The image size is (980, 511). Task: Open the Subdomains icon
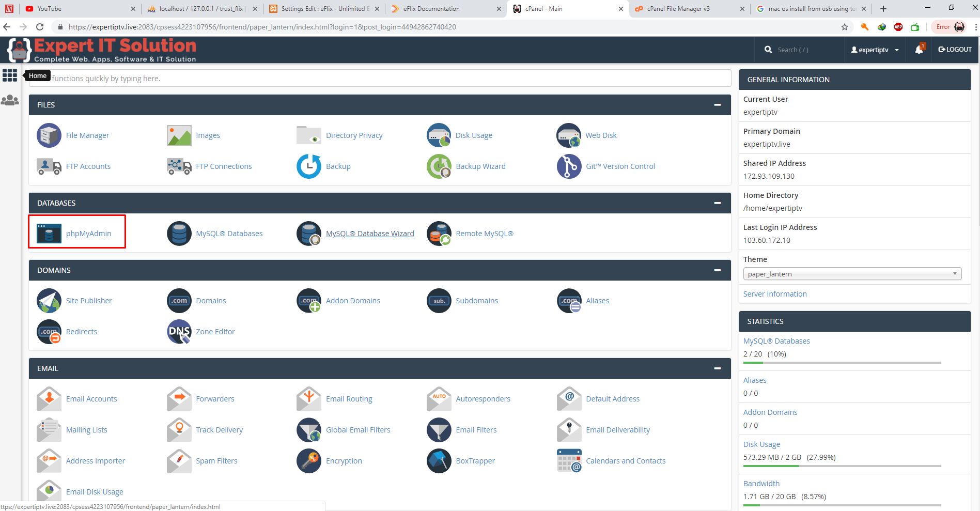(x=439, y=301)
